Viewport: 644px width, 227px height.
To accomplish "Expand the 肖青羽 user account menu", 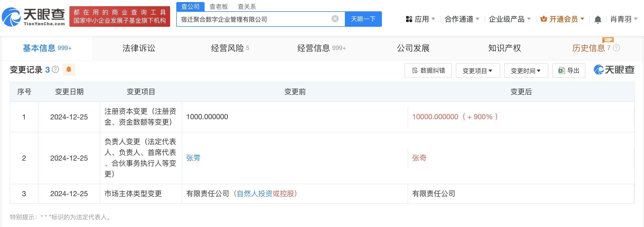I will click(624, 19).
